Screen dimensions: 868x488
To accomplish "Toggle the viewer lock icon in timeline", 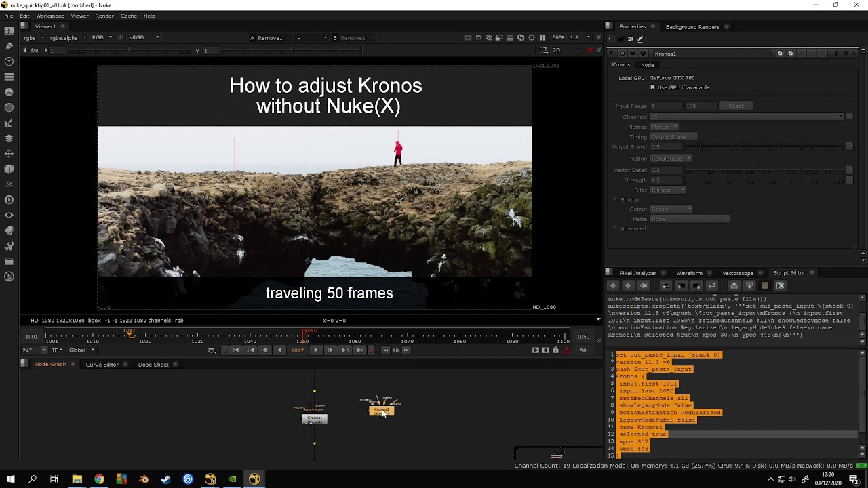I will click(555, 350).
